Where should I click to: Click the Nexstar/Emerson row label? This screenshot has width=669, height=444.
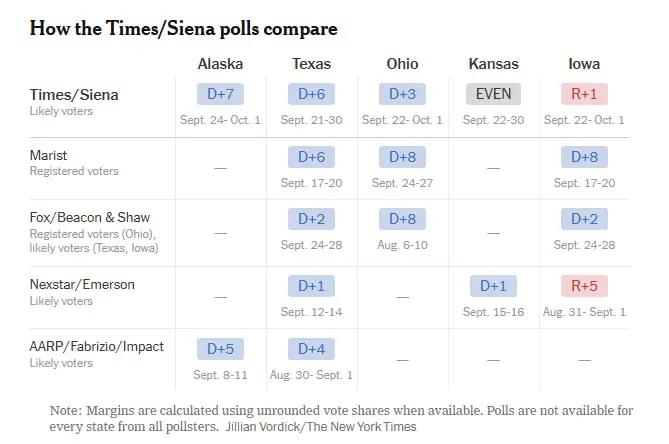click(x=82, y=284)
